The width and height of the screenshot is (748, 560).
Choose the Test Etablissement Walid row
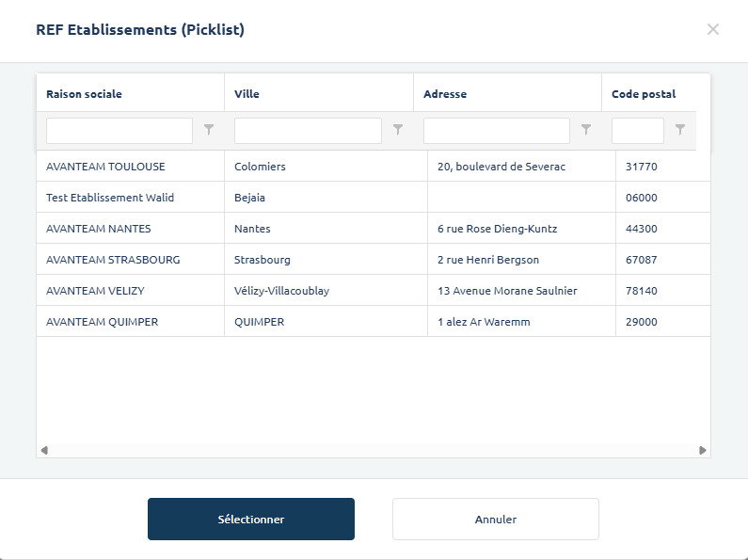pyautogui.click(x=110, y=198)
